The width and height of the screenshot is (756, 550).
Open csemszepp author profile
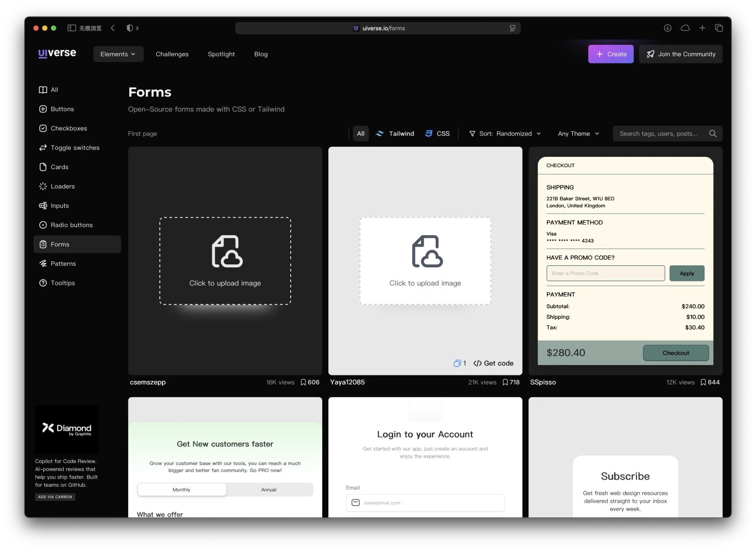point(148,382)
